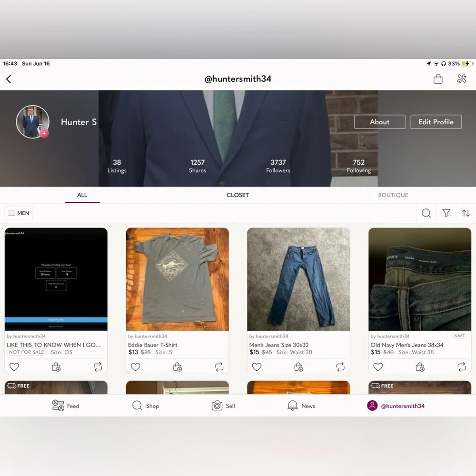This screenshot has width=476, height=476.
Task: Share the Old Navy Men's Jeans listing
Action: click(x=462, y=367)
